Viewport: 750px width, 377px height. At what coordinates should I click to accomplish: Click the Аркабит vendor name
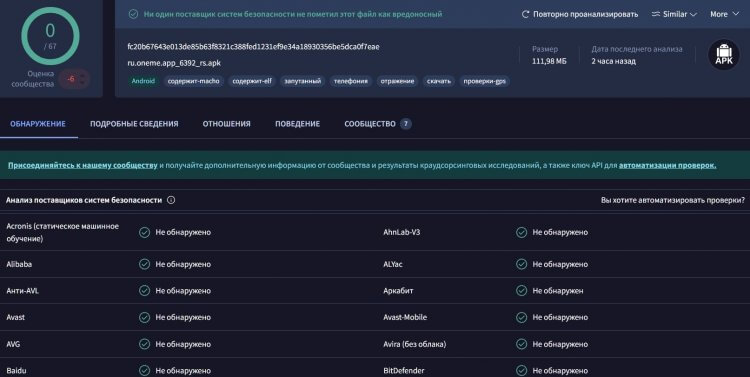click(x=398, y=290)
